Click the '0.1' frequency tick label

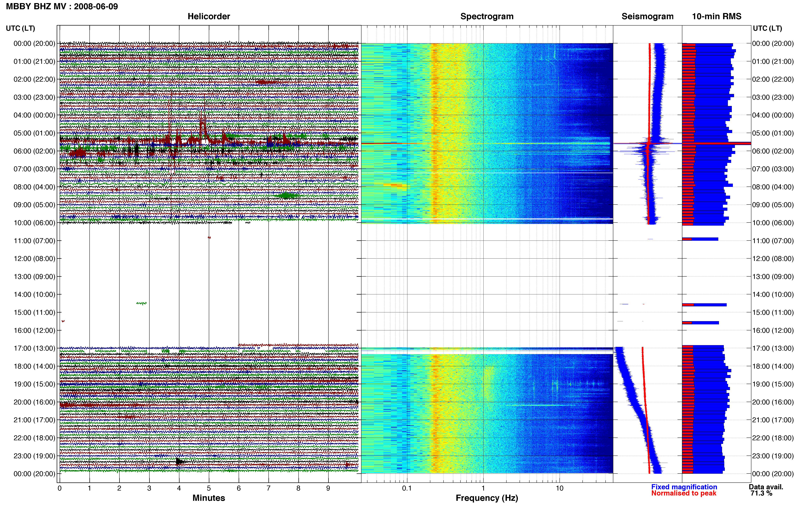point(407,488)
